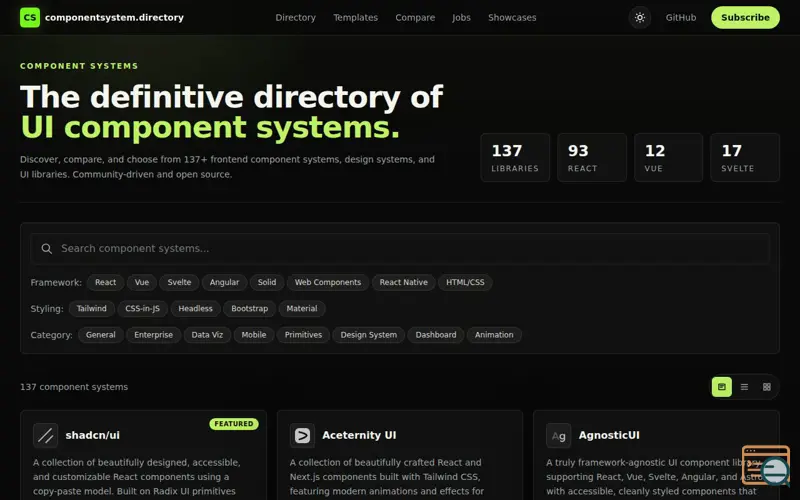Click the 'COMPONENT SYSTEMS' eyebrow label
Screen dimensions: 800x500
[79, 66]
